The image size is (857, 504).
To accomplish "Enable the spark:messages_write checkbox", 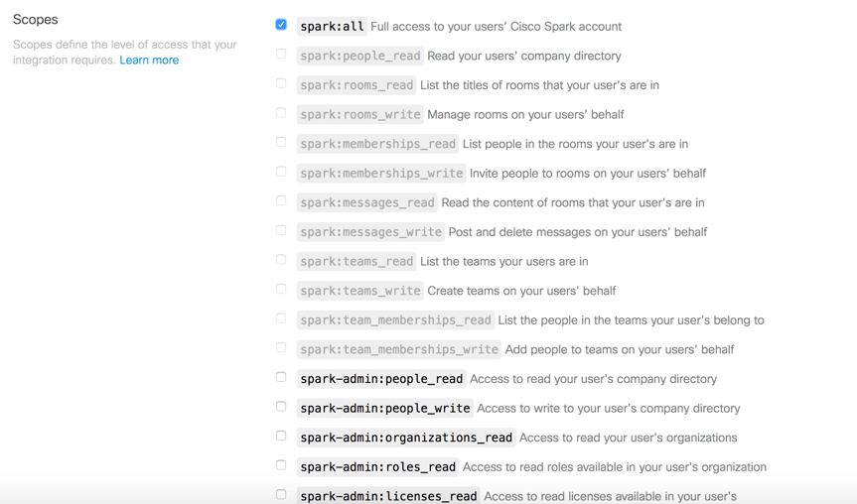I will (x=281, y=230).
